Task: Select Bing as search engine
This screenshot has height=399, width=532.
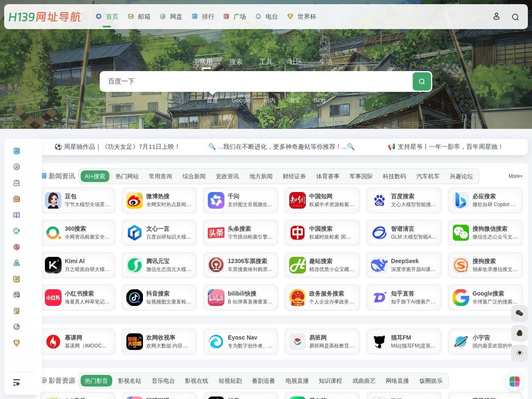Action: [x=319, y=100]
